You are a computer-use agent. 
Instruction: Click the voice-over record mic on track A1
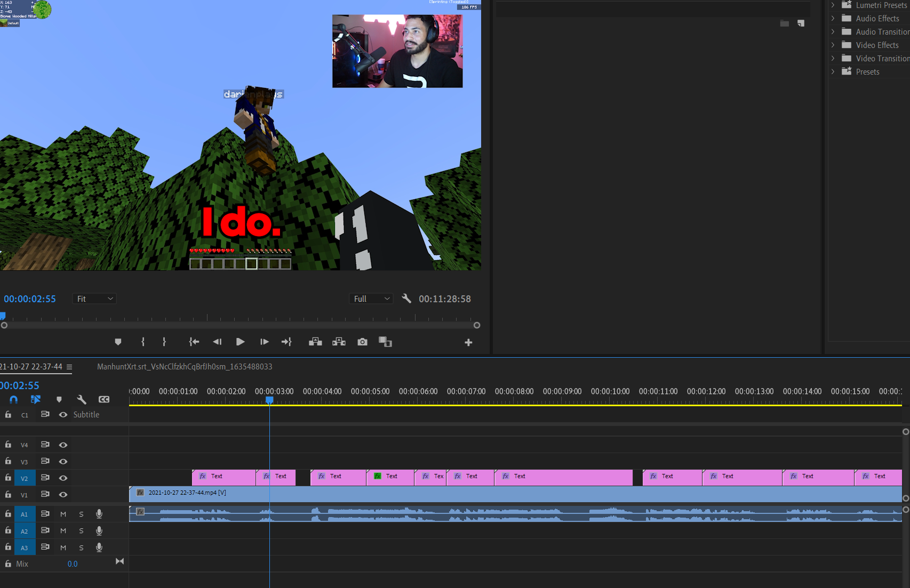99,513
